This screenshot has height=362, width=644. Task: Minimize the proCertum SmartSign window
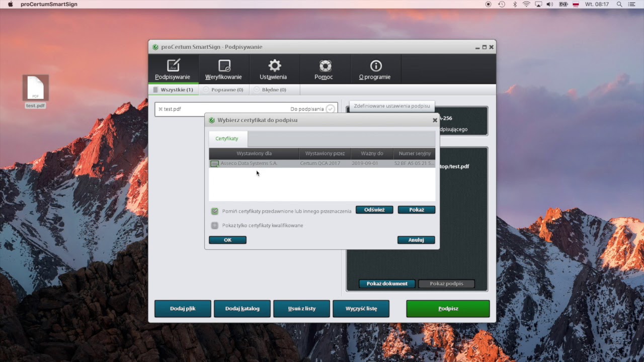477,47
